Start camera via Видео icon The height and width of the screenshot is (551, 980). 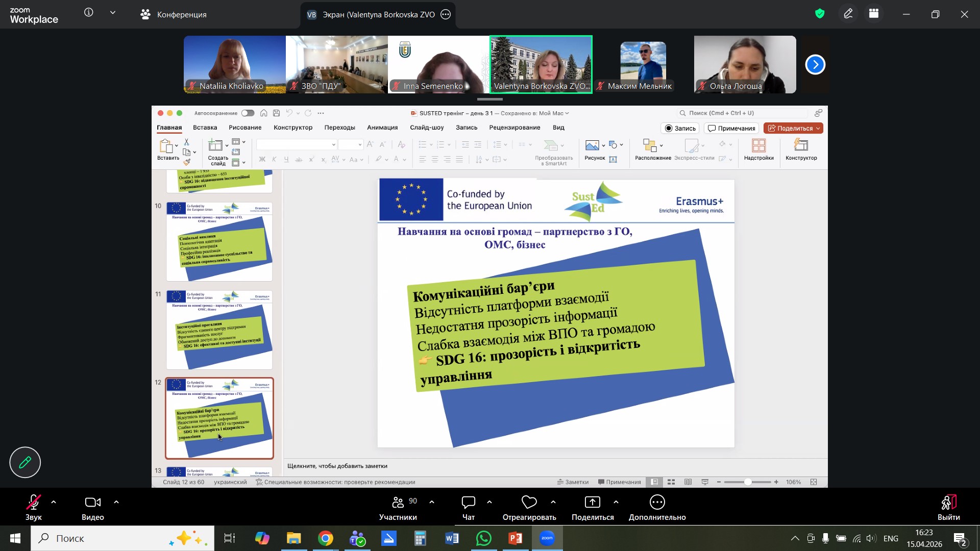(x=92, y=503)
